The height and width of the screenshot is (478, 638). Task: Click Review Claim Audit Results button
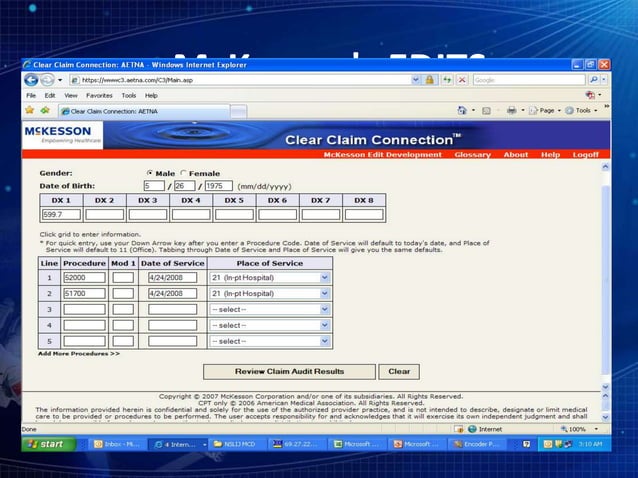(288, 371)
